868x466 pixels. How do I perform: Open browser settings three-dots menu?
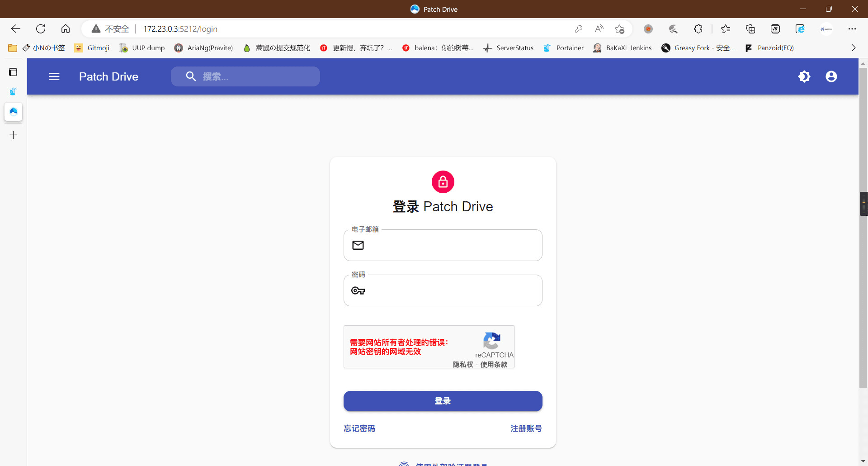point(852,29)
